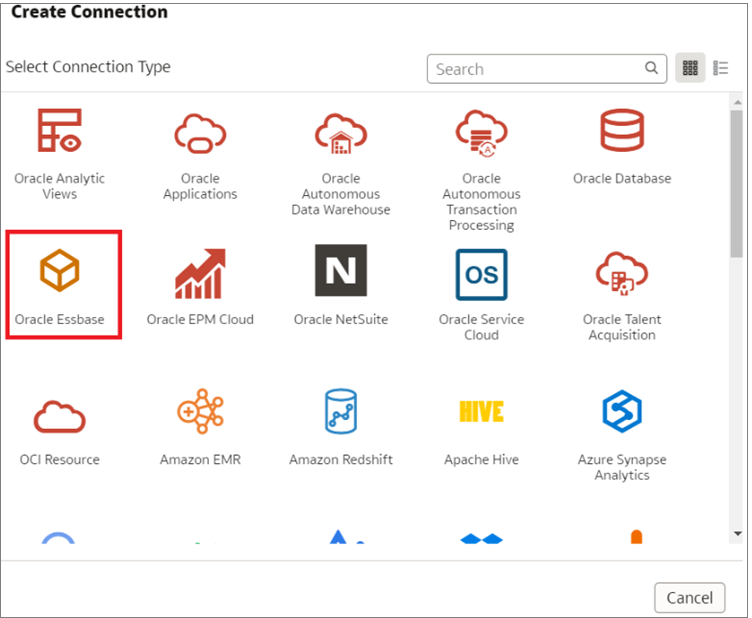Pick the Amazon Redshift icon
This screenshot has width=752, height=618.
(341, 411)
